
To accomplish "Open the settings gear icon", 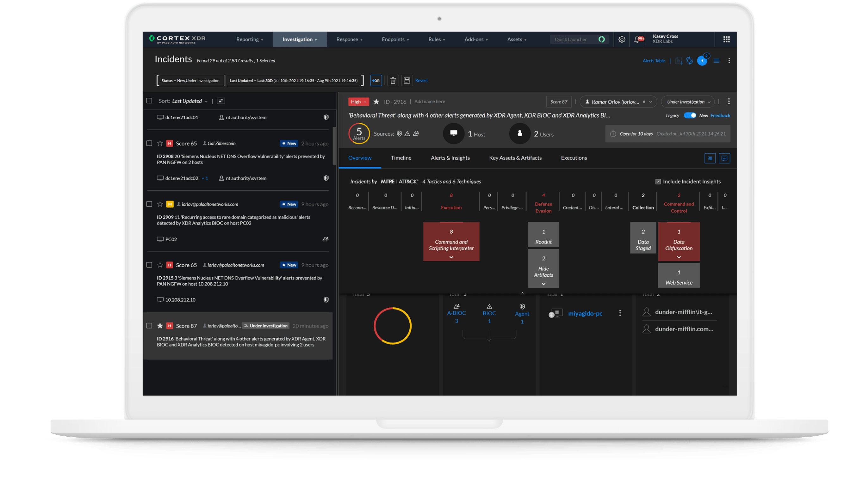I will [622, 40].
